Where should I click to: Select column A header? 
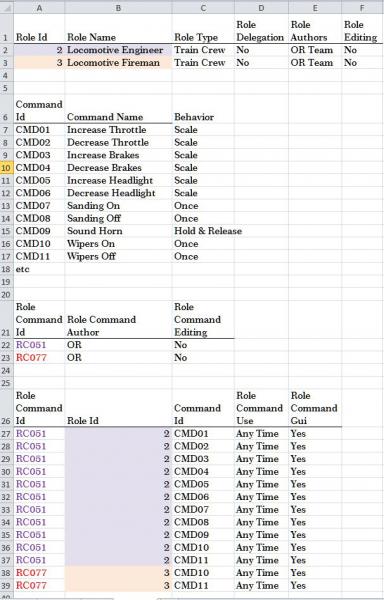point(39,8)
